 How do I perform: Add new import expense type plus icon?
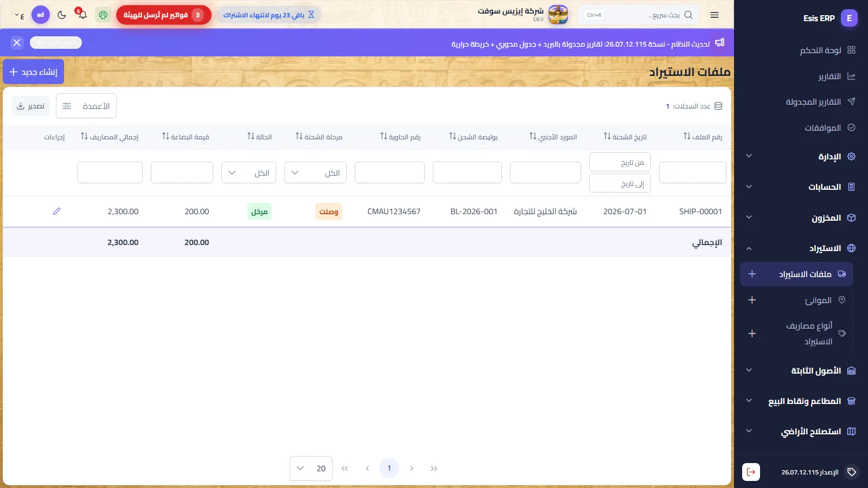[752, 333]
